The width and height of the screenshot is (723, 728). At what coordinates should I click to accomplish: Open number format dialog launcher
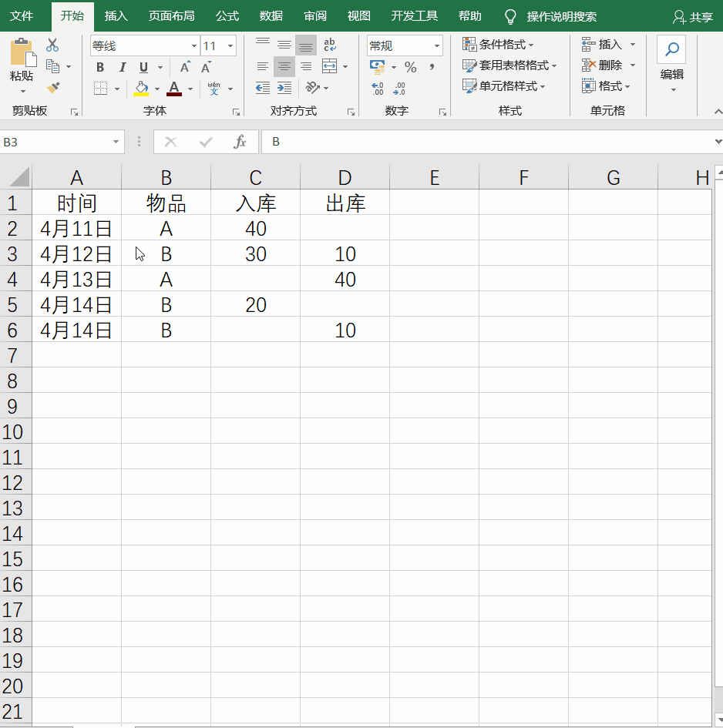pyautogui.click(x=442, y=112)
